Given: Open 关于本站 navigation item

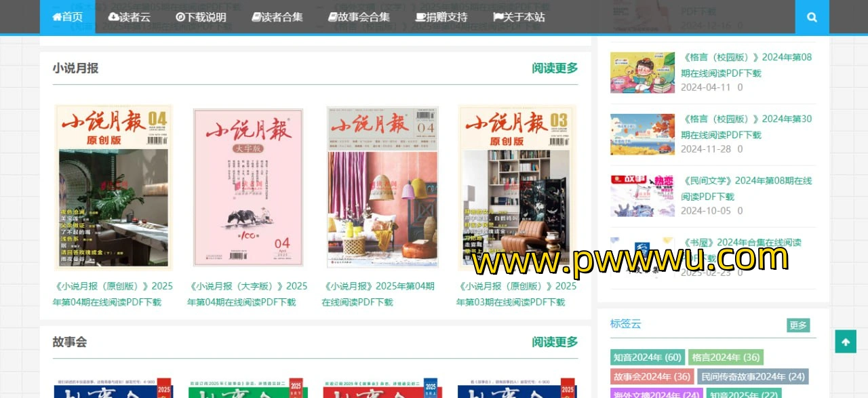Looking at the screenshot, I should (519, 17).
